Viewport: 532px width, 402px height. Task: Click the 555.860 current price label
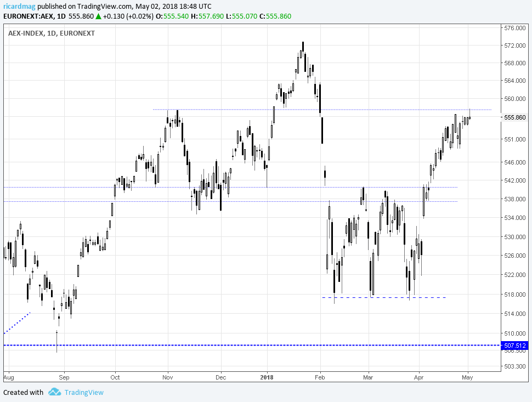pyautogui.click(x=514, y=117)
